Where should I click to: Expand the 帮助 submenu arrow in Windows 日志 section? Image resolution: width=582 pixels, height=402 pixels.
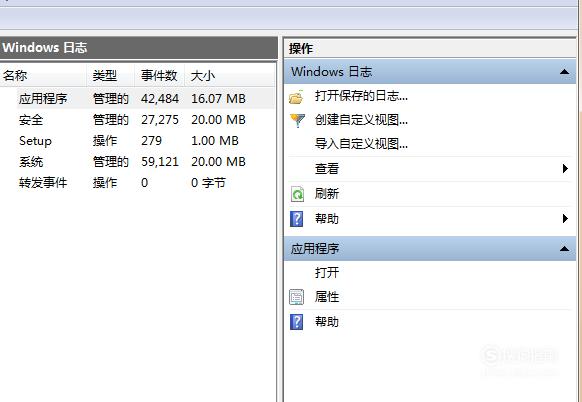tap(565, 218)
